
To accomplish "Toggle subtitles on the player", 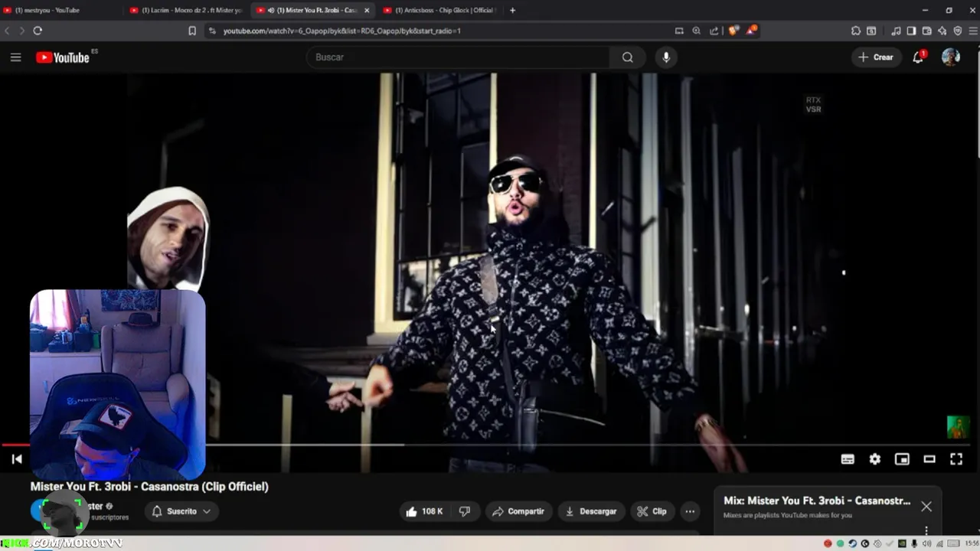I will click(x=848, y=459).
